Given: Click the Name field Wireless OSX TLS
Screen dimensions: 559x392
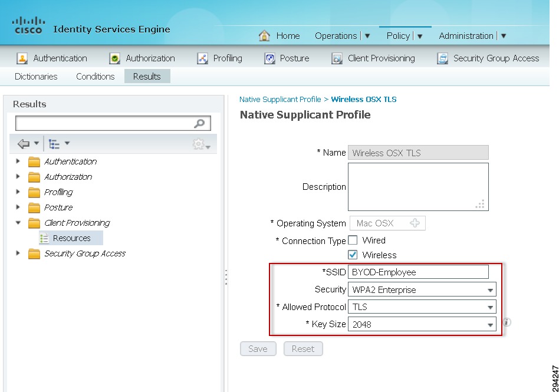Looking at the screenshot, I should (x=418, y=153).
